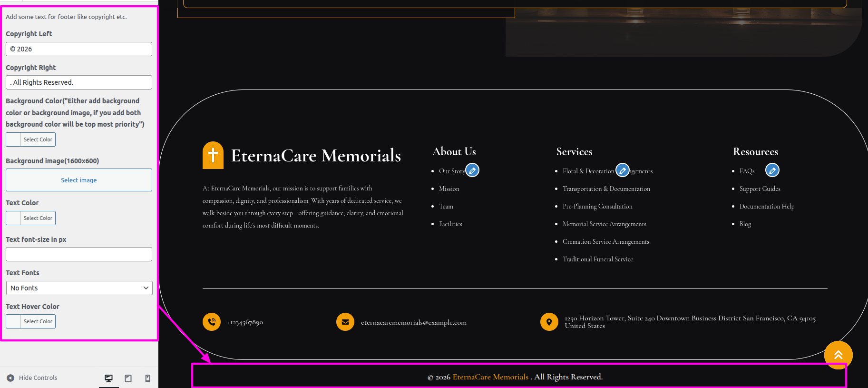Click the orange scroll-to-top arrow button

coord(838,355)
